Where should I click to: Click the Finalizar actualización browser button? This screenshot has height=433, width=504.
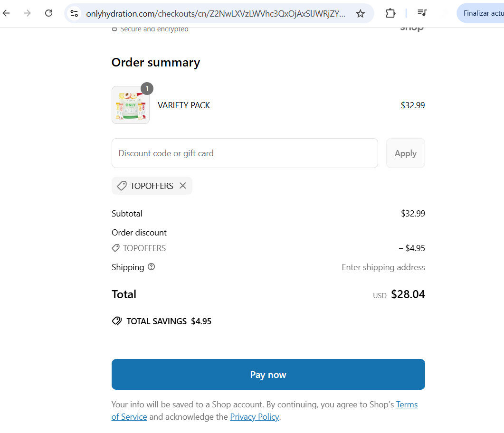coord(485,13)
